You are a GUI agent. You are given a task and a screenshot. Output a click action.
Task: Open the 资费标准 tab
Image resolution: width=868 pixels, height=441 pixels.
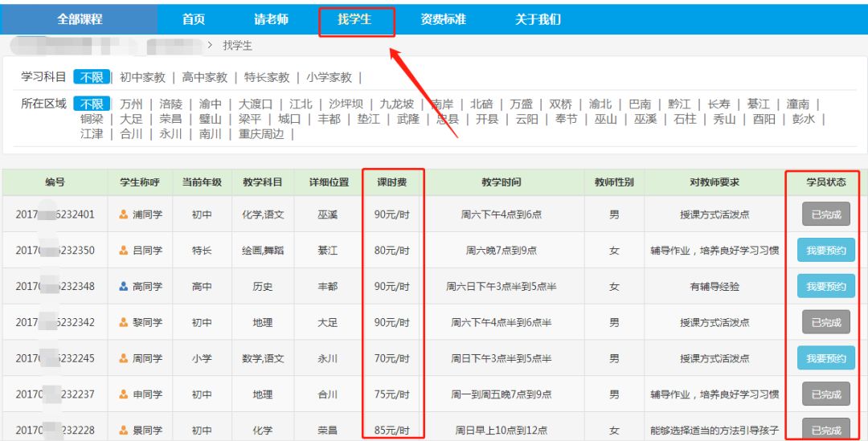[x=443, y=19]
